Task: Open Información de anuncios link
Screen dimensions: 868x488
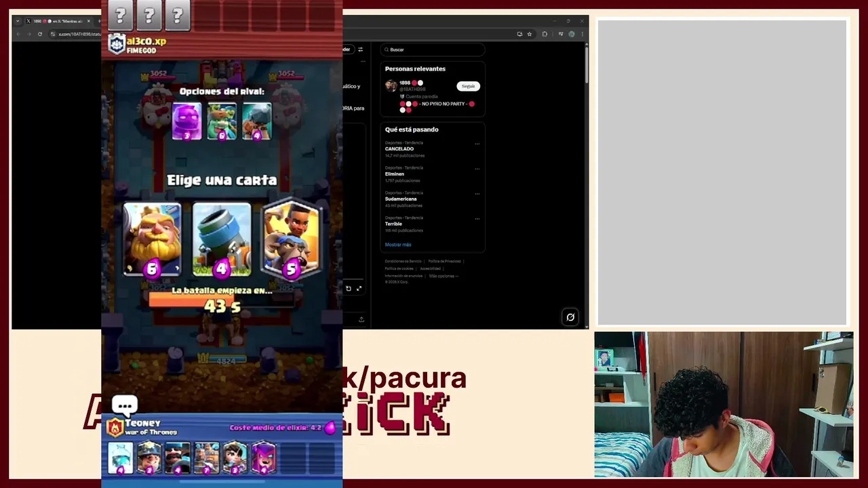Action: [403, 276]
